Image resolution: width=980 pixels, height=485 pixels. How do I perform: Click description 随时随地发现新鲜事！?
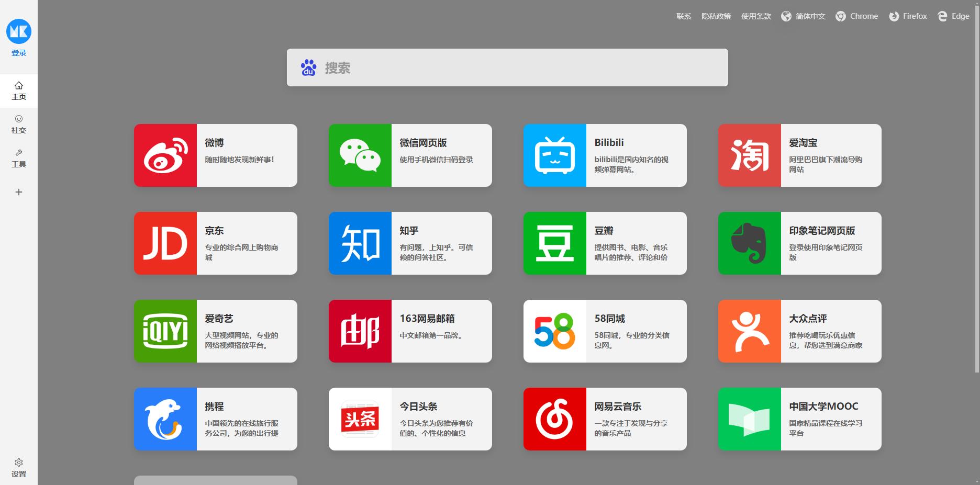(240, 160)
